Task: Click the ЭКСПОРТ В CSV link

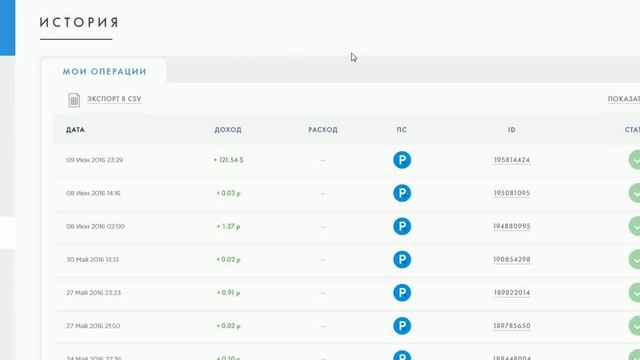Action: 114,99
